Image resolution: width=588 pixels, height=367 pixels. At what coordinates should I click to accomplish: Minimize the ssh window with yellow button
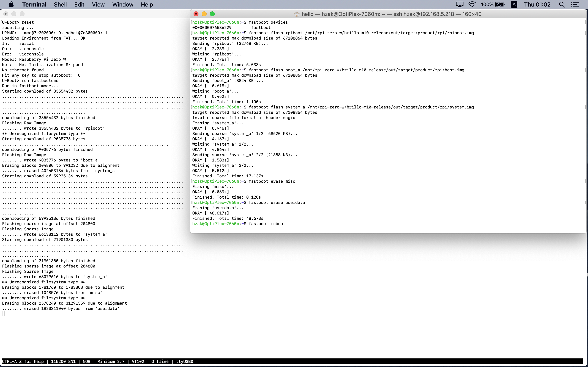pos(204,14)
